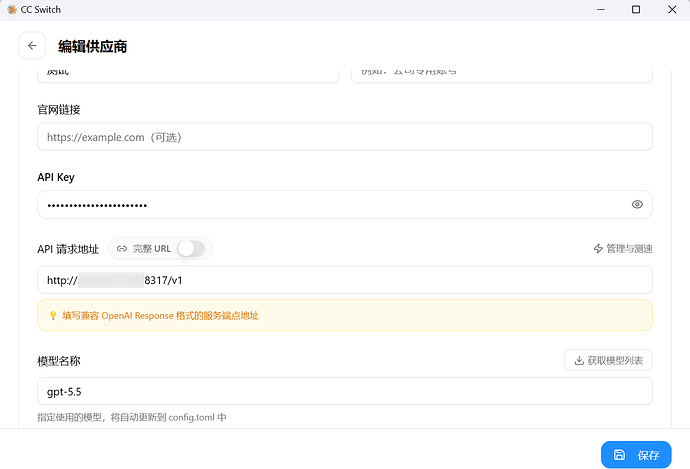
Task: Focus the 官网链接 input field
Action: [345, 137]
